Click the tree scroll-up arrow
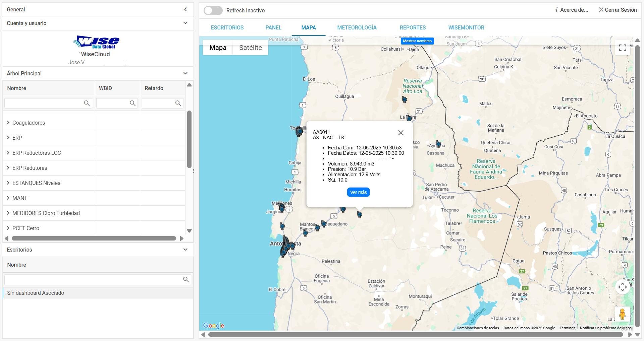Image resolution: width=644 pixels, height=341 pixels. (x=189, y=85)
